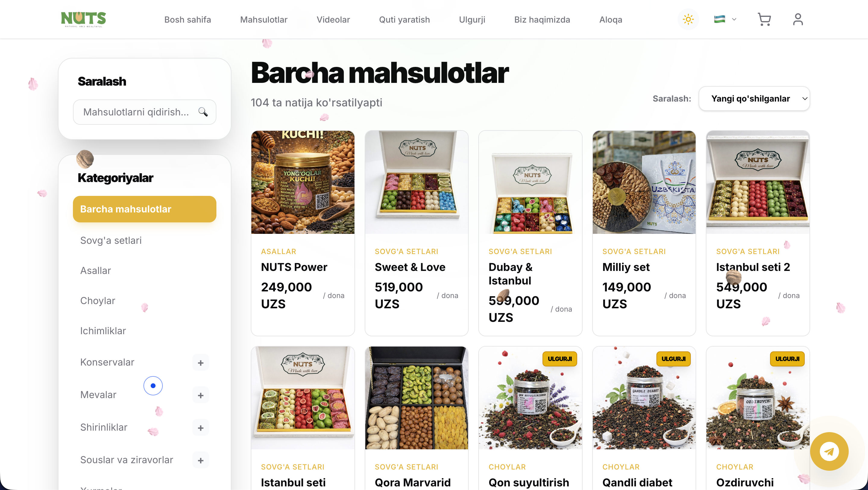Viewport: 868px width, 490px height.
Task: Expand the Shirinliklar category
Action: tap(200, 428)
